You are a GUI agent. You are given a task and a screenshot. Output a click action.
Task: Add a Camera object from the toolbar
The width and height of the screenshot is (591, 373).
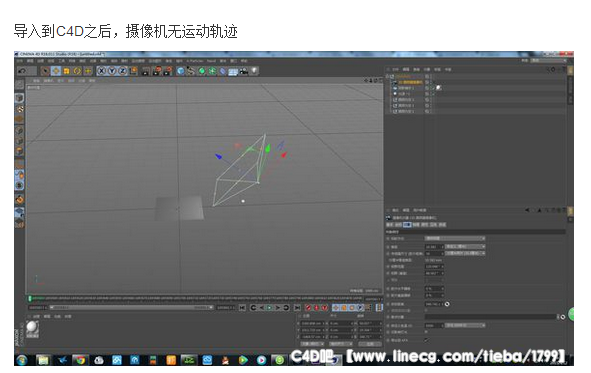[x=244, y=71]
